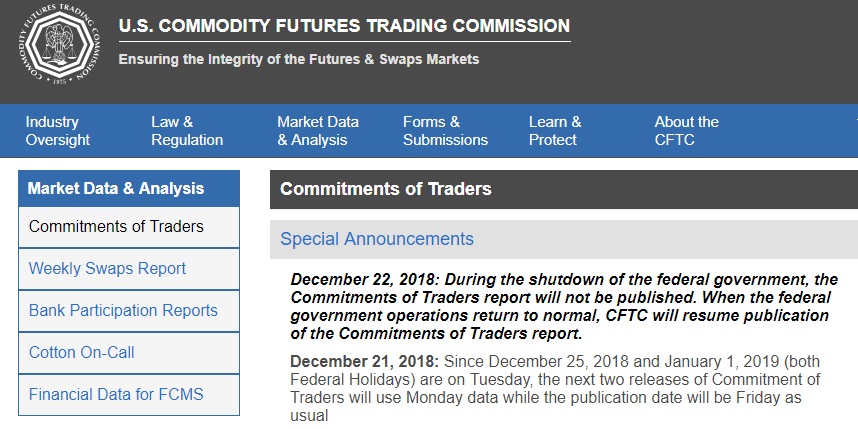
Task: Open the Forms & Submissions menu
Action: [445, 131]
